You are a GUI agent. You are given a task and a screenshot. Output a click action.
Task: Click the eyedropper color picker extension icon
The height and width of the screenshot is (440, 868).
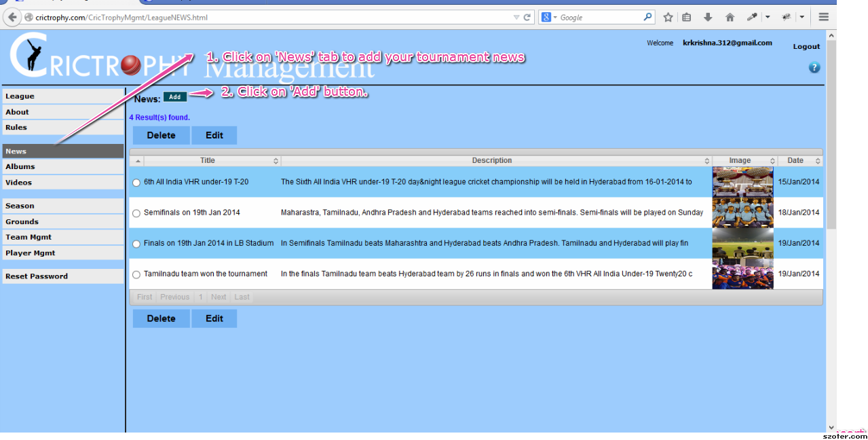click(x=752, y=18)
